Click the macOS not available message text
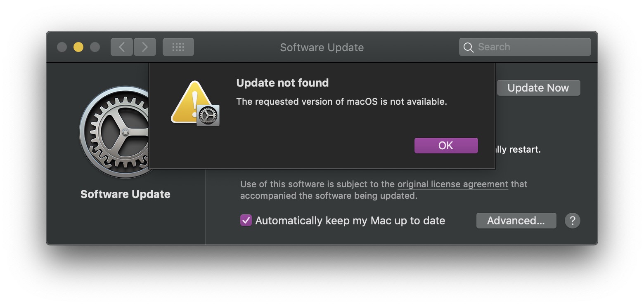Viewport: 644px width, 306px height. pos(341,101)
